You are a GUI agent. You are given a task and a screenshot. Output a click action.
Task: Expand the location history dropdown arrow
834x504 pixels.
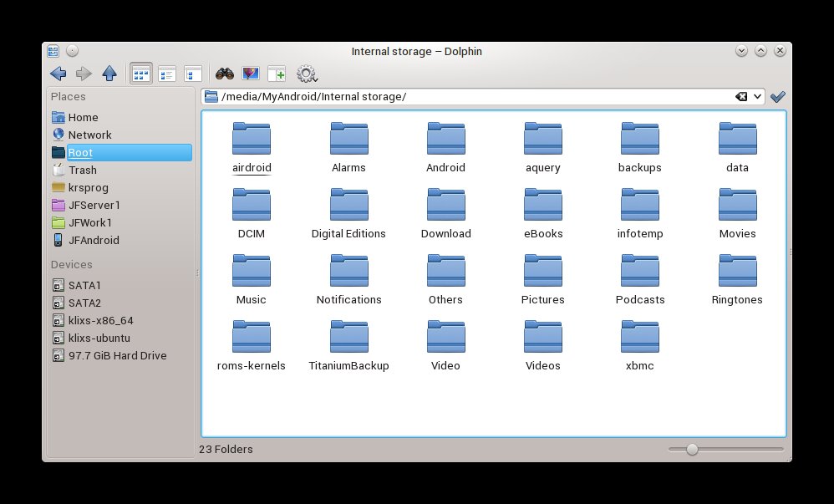[x=757, y=96]
